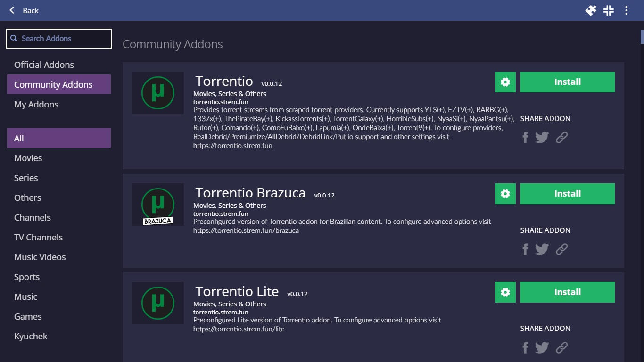This screenshot has width=644, height=362.
Task: Share Torrentio on Twitter
Action: click(542, 138)
